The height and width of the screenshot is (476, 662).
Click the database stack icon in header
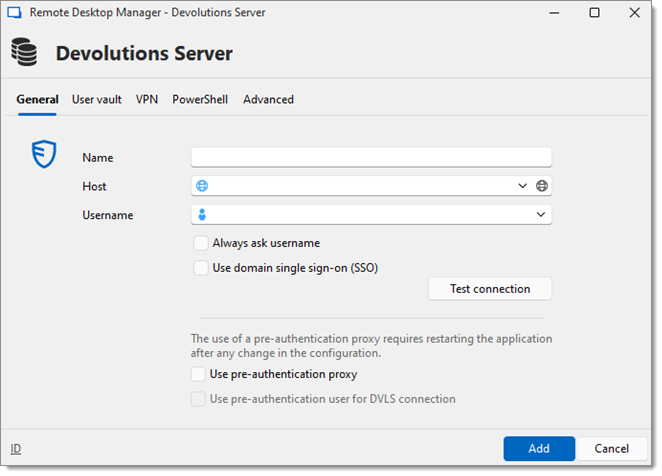tap(24, 52)
